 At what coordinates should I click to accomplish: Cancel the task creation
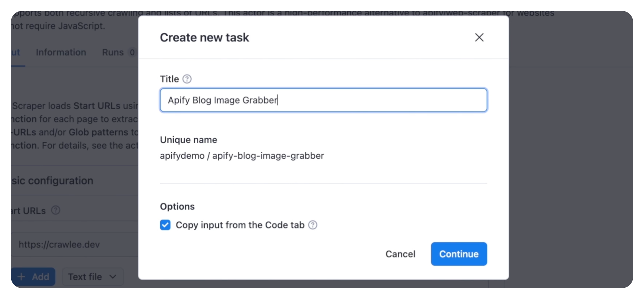tap(400, 254)
